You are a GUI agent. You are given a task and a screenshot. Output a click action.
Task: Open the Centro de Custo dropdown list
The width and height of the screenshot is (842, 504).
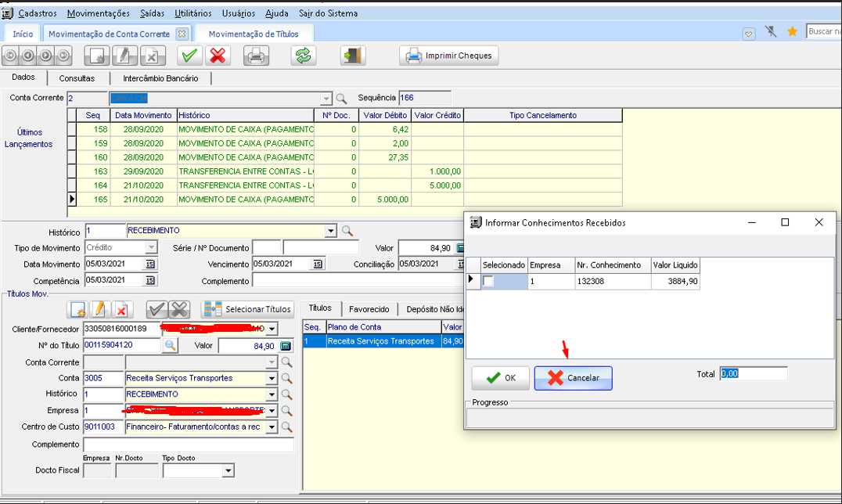click(272, 427)
